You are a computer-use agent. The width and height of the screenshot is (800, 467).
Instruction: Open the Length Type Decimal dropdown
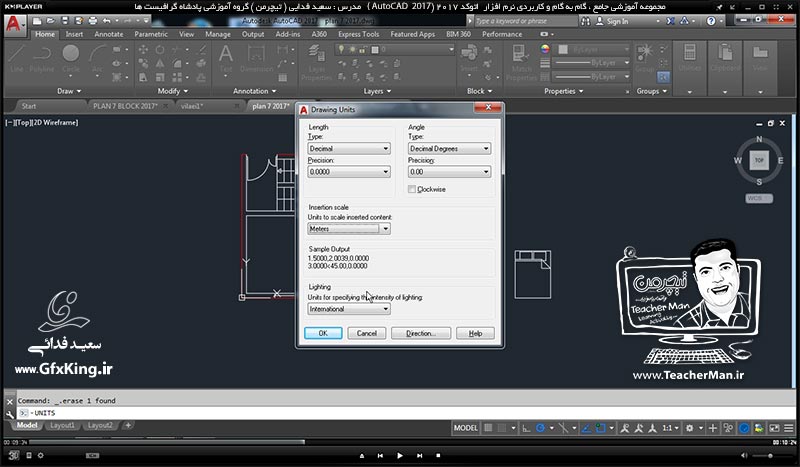point(349,149)
